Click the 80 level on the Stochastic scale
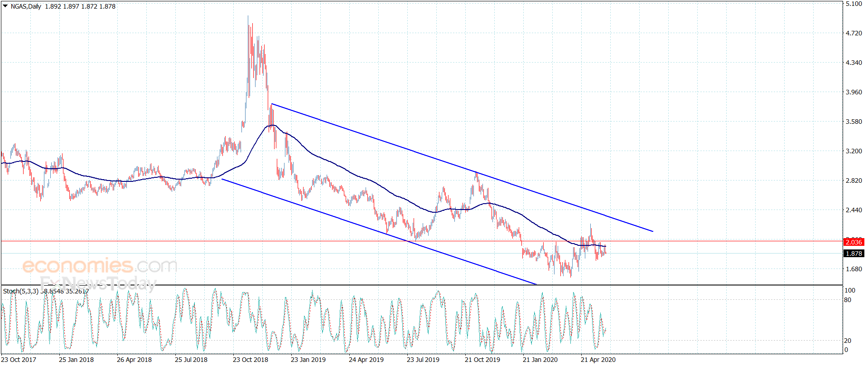 [x=848, y=300]
